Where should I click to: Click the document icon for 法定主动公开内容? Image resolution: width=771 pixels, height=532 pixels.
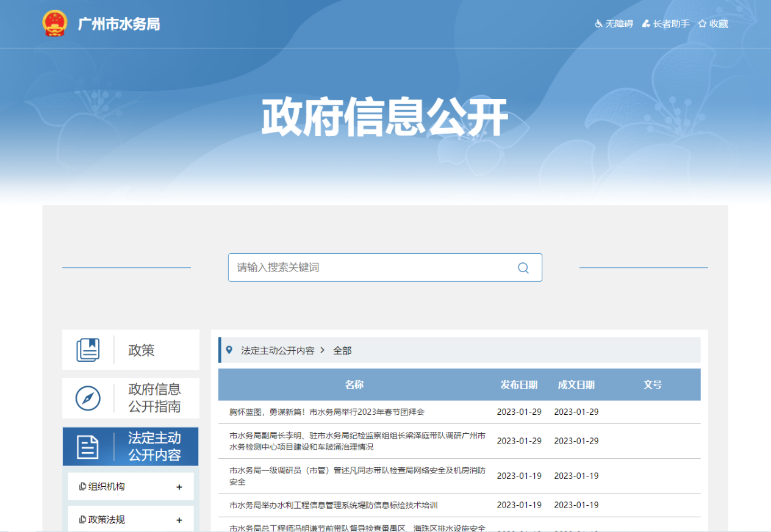(x=88, y=447)
